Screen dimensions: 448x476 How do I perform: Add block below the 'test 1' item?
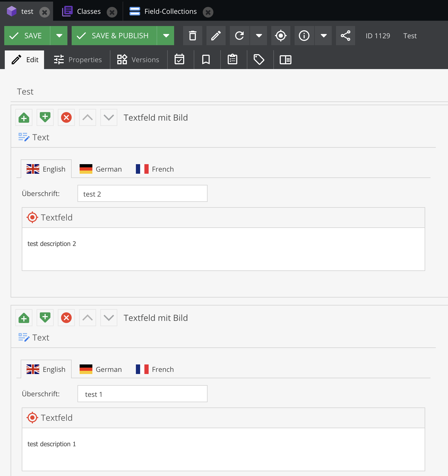45,318
